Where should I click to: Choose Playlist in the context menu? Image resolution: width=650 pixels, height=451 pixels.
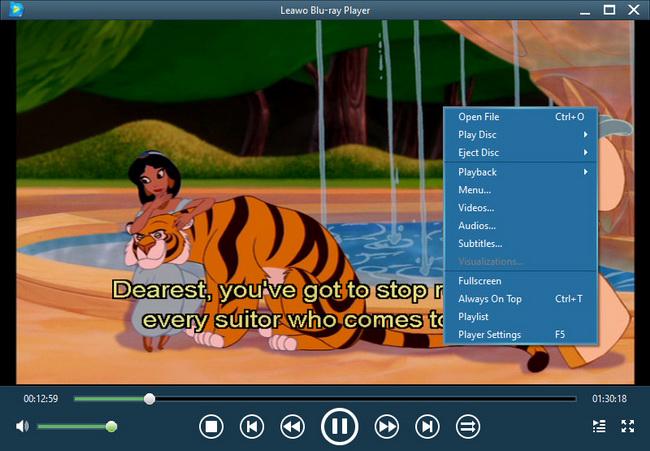coord(521,317)
